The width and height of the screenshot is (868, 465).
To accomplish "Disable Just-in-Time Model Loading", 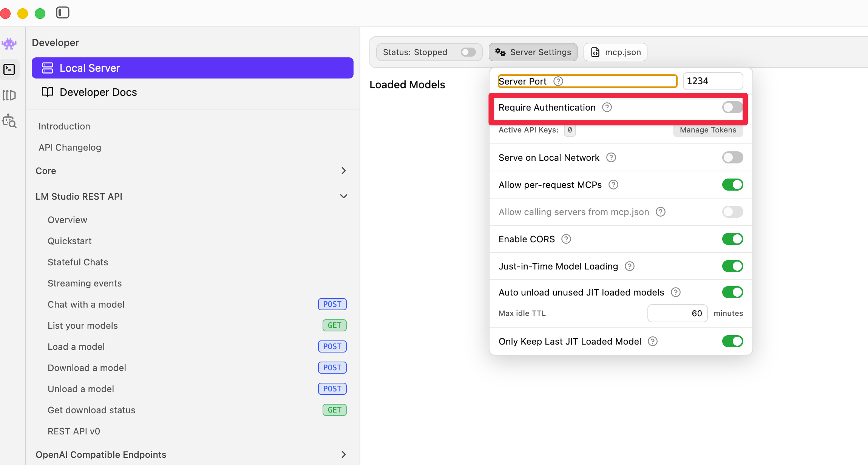I will tap(732, 266).
